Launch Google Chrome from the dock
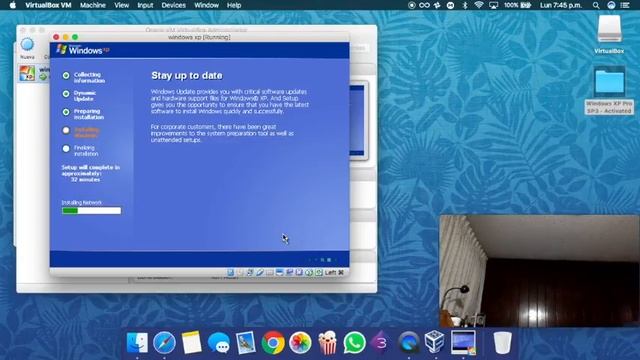This screenshot has width=640, height=360. click(x=273, y=342)
